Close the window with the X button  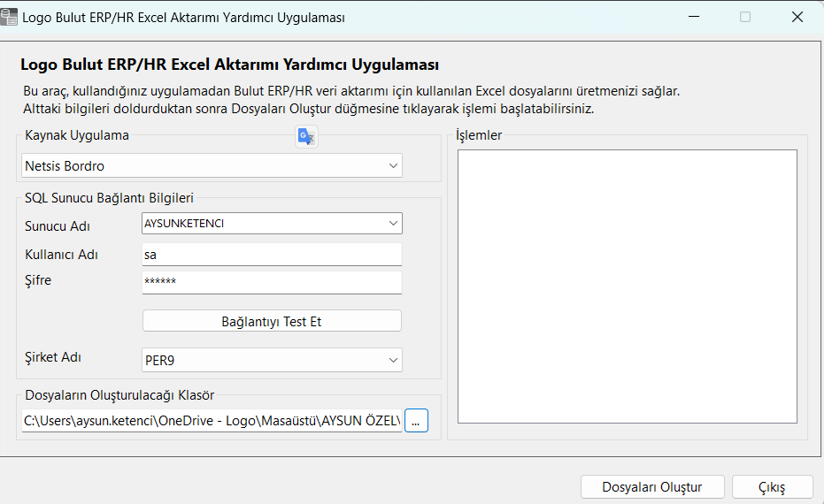(797, 17)
